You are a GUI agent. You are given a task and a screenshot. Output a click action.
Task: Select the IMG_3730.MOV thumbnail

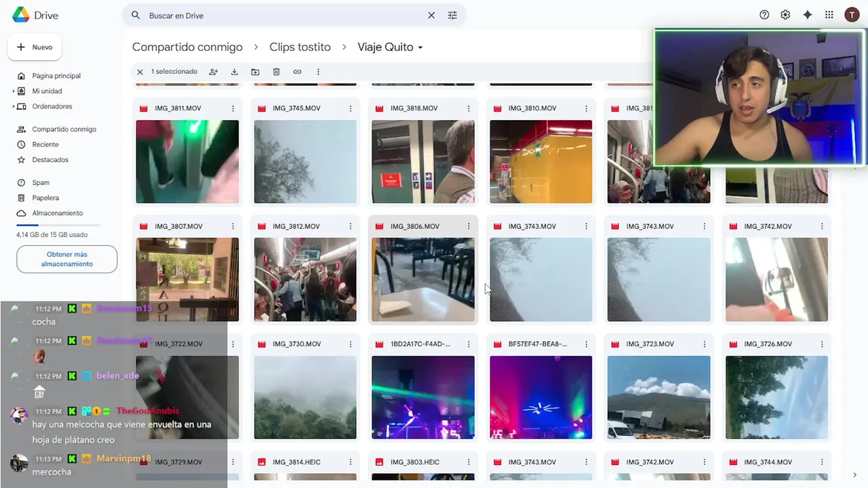point(305,397)
